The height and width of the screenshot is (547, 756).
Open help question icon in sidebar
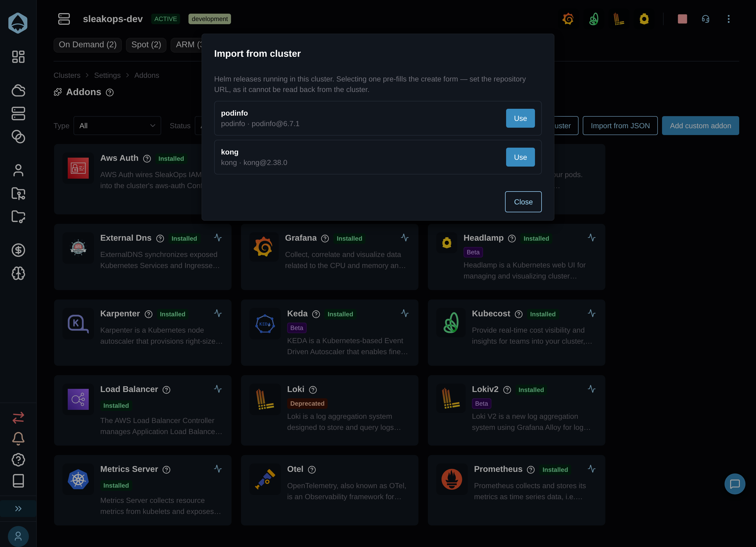[x=18, y=460]
